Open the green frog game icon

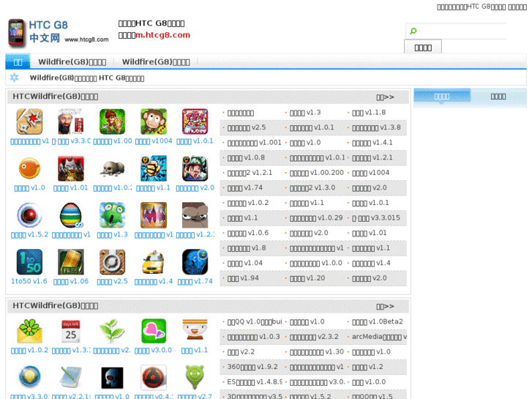click(112, 215)
